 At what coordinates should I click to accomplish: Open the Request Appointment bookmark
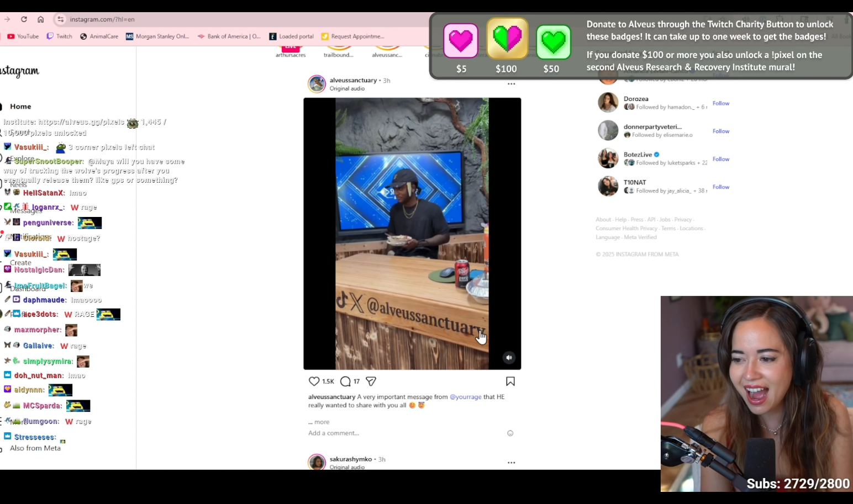pos(352,36)
